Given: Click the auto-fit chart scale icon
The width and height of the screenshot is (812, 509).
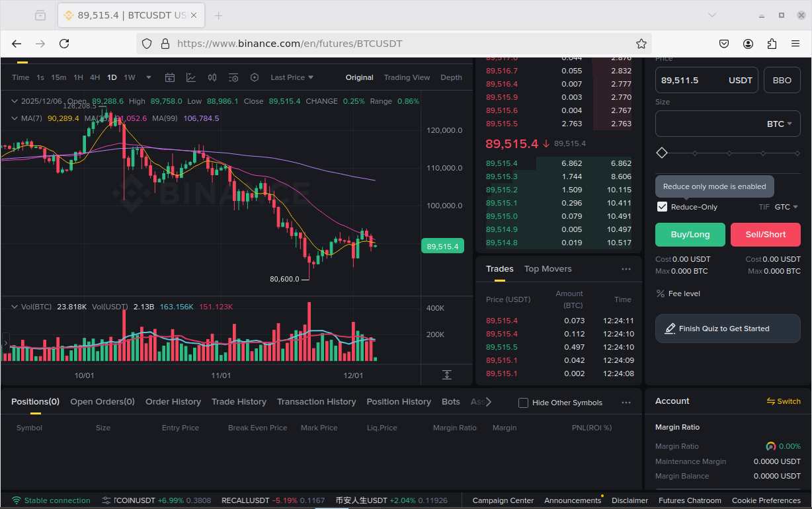Looking at the screenshot, I should coord(446,375).
